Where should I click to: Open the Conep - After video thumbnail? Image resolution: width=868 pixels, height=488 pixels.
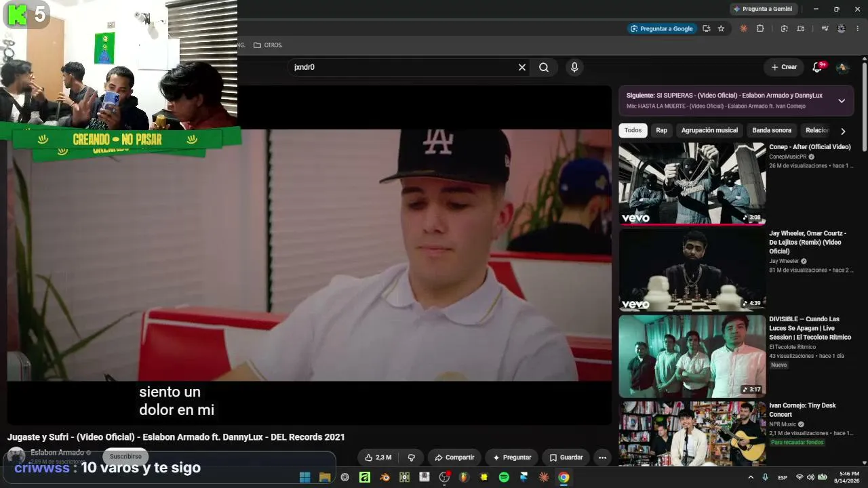[692, 184]
